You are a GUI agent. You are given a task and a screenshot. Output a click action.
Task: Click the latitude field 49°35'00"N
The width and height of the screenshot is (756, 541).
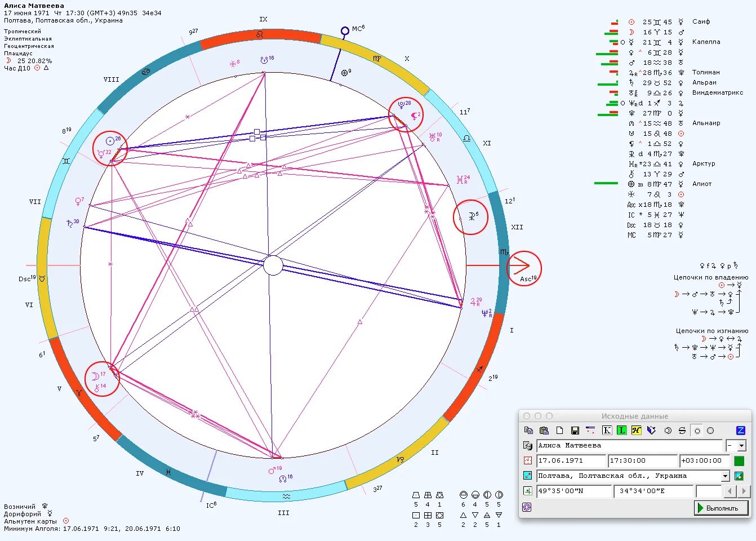tap(574, 491)
